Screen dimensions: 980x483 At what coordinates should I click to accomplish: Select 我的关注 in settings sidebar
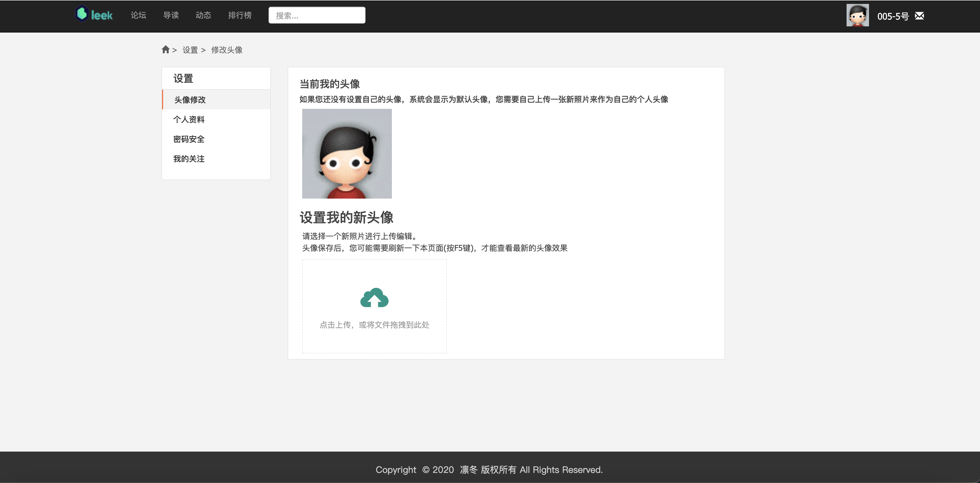216,159
